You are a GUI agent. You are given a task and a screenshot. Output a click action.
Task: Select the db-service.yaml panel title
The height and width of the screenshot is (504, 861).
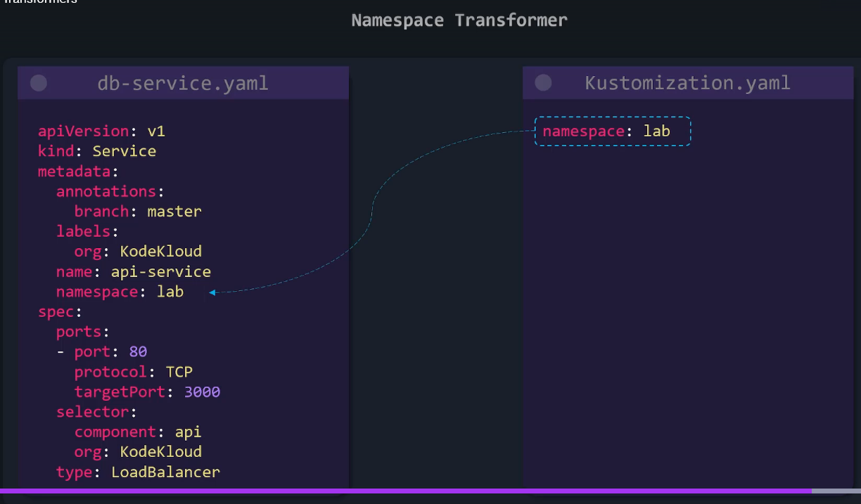(x=183, y=83)
